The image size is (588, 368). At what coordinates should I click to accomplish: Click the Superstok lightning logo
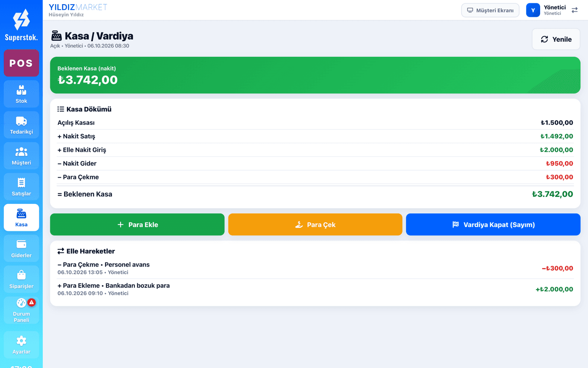[21, 20]
